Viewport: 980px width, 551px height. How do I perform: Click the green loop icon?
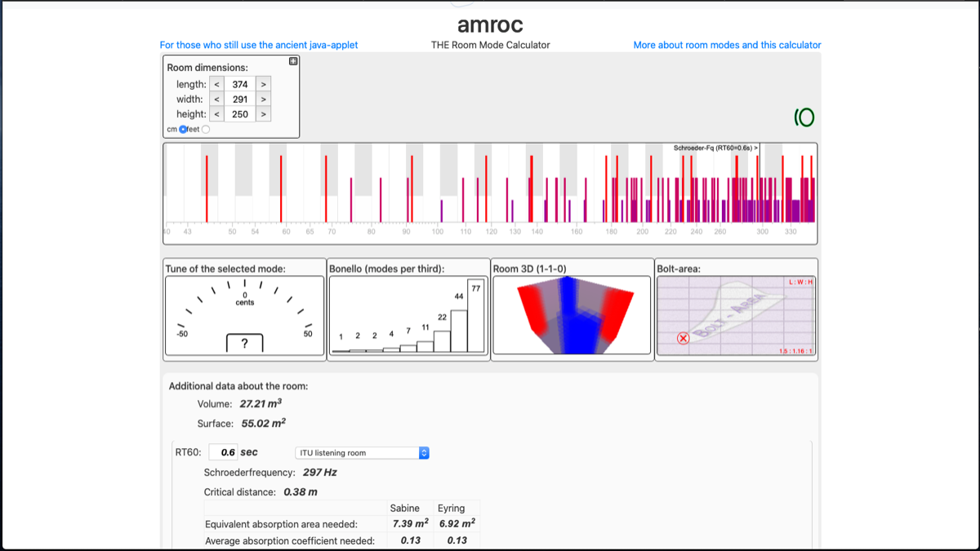click(804, 118)
